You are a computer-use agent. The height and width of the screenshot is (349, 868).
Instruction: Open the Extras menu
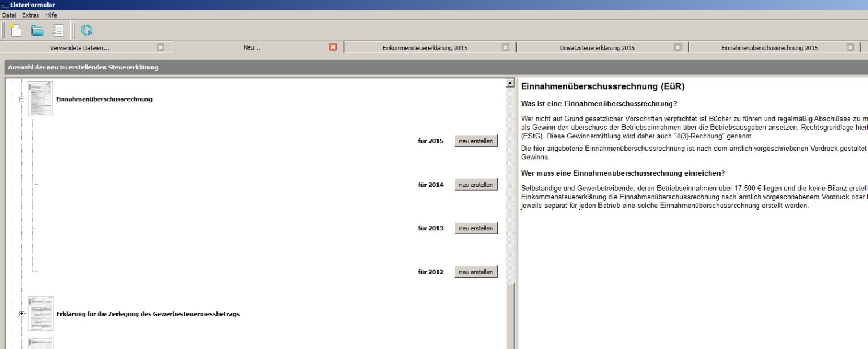pyautogui.click(x=31, y=15)
